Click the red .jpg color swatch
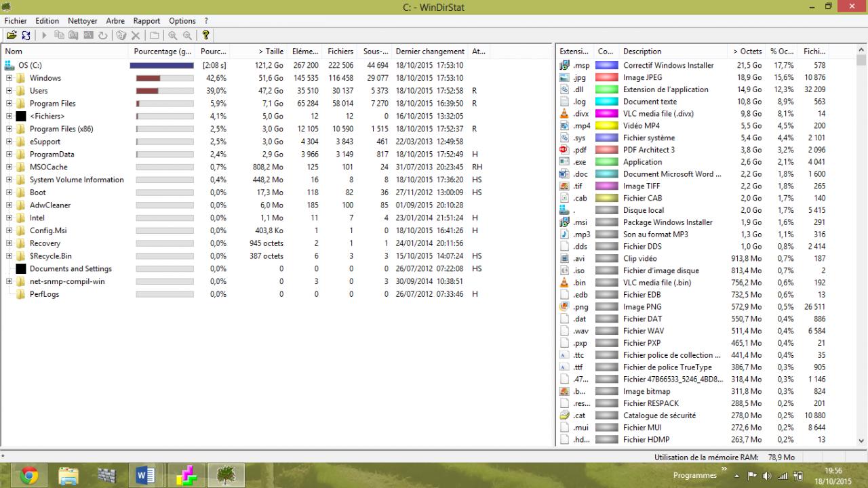The height and width of the screenshot is (488, 868). [x=606, y=77]
